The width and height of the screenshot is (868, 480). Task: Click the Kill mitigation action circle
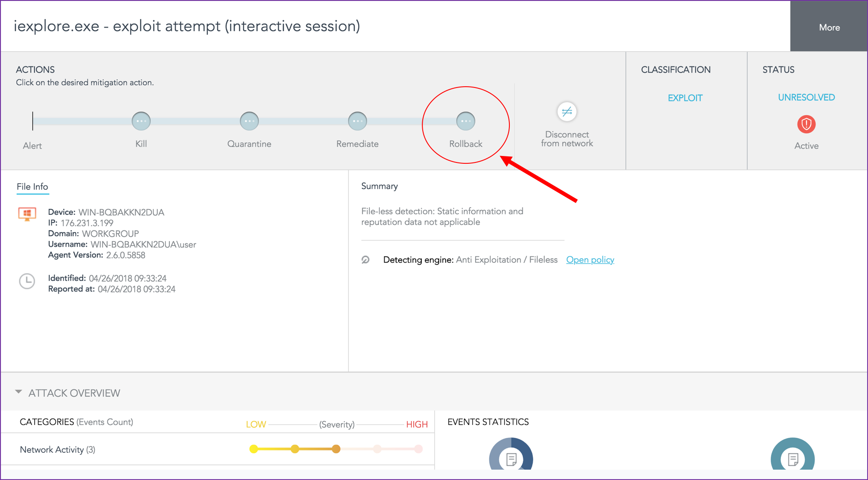click(141, 121)
